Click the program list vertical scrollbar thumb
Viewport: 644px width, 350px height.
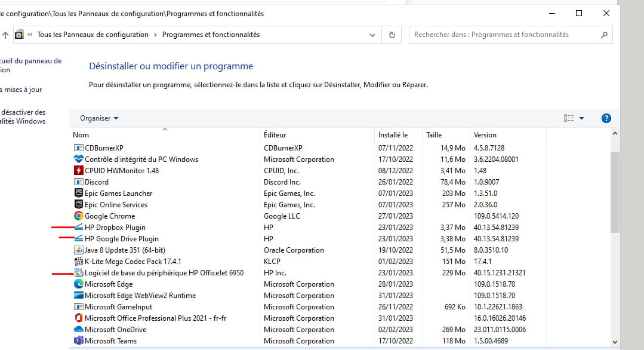(615, 193)
